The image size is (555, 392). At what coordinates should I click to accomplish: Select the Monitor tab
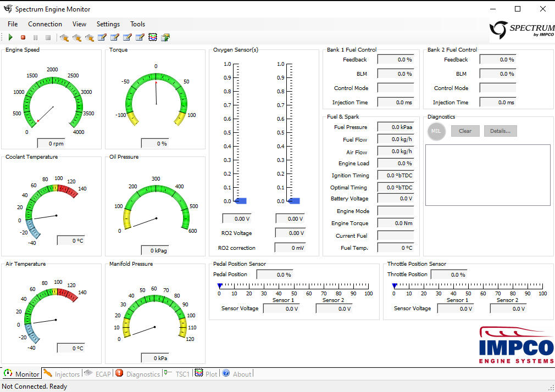[x=21, y=373]
